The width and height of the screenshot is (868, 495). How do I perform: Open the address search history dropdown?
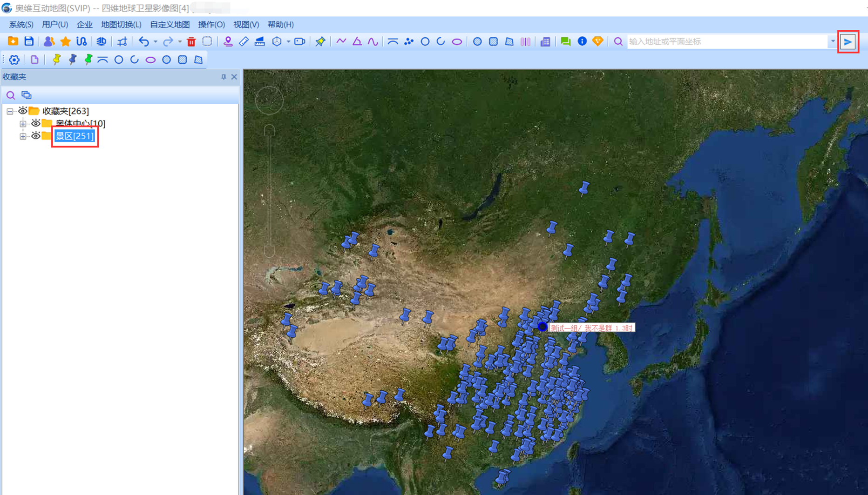point(833,41)
